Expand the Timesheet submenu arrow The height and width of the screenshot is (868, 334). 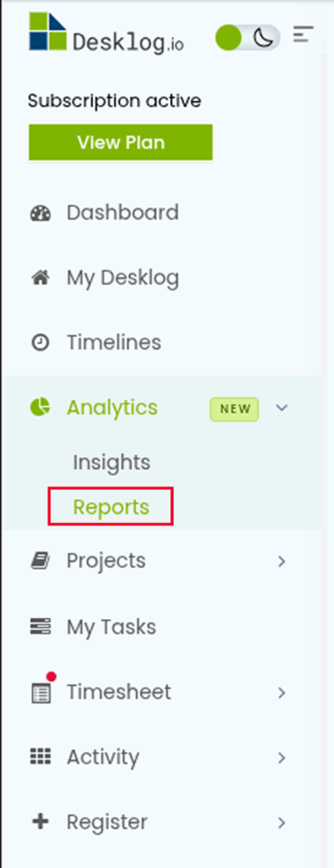[282, 692]
